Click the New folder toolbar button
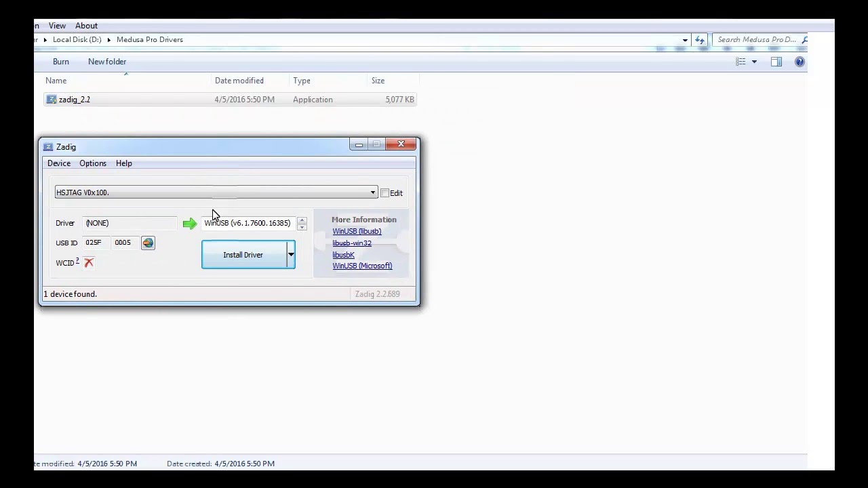868x488 pixels. tap(107, 62)
